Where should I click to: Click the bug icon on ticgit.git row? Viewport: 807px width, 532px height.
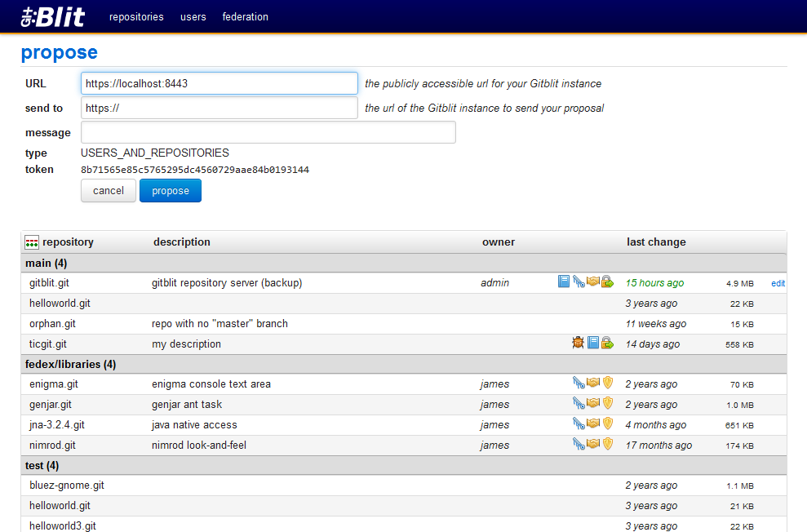(579, 344)
